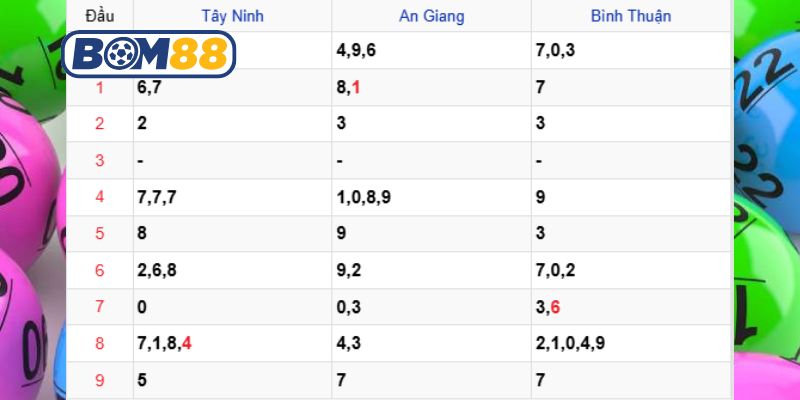
Task: Select row head number 8
Action: coord(99,344)
